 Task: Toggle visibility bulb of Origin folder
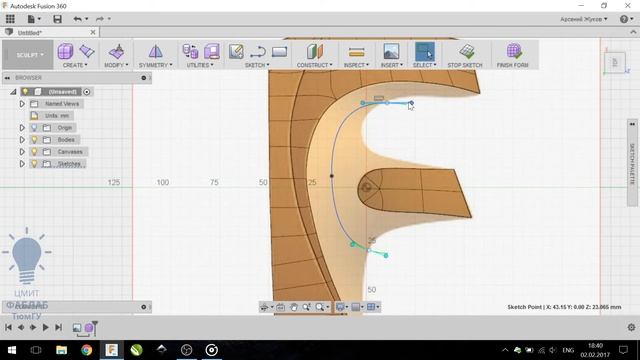pos(34,128)
